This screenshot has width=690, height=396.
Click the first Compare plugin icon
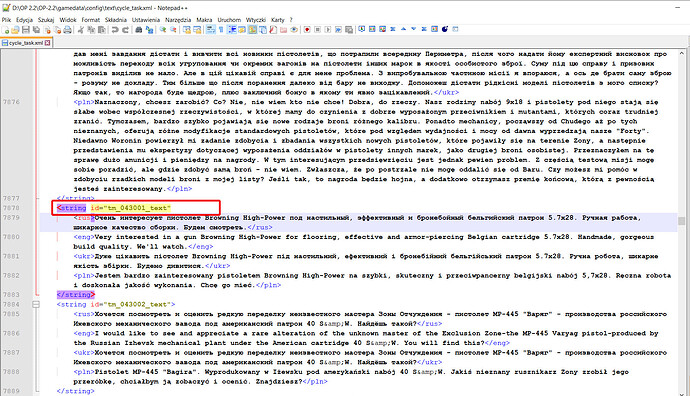[x=361, y=29]
